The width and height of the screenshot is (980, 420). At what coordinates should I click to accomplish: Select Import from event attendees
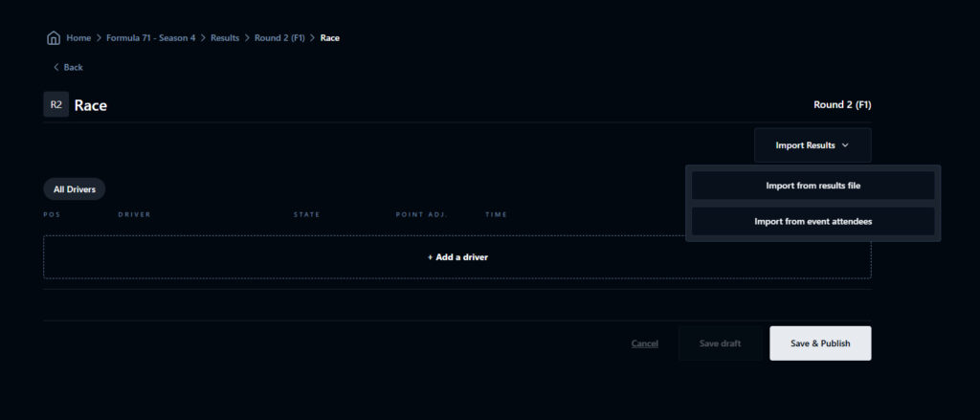[813, 221]
